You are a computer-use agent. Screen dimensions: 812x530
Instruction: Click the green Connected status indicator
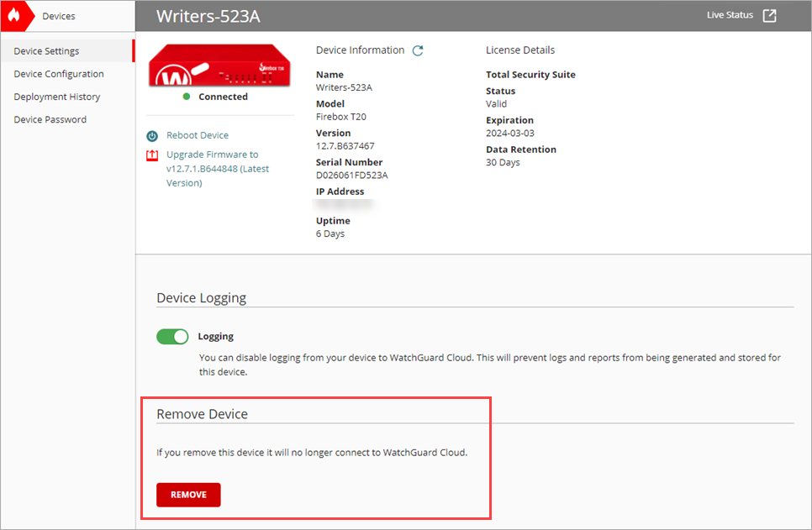pyautogui.click(x=185, y=97)
